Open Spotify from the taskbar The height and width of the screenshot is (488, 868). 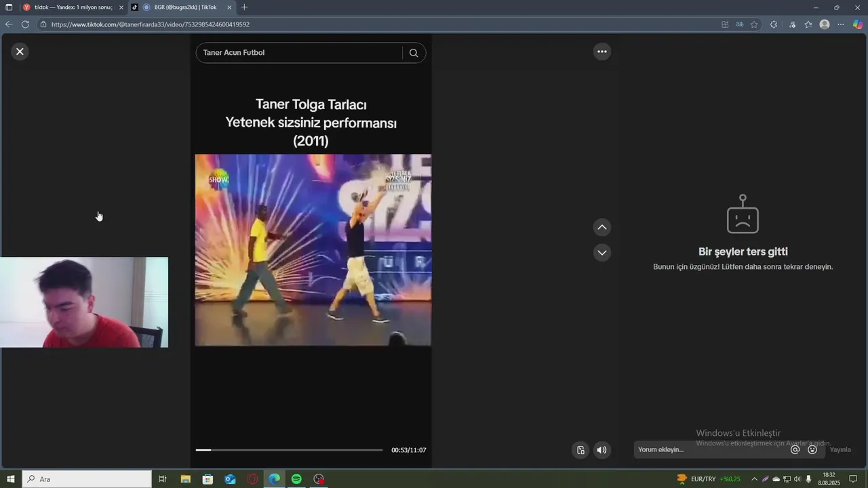coord(296,479)
